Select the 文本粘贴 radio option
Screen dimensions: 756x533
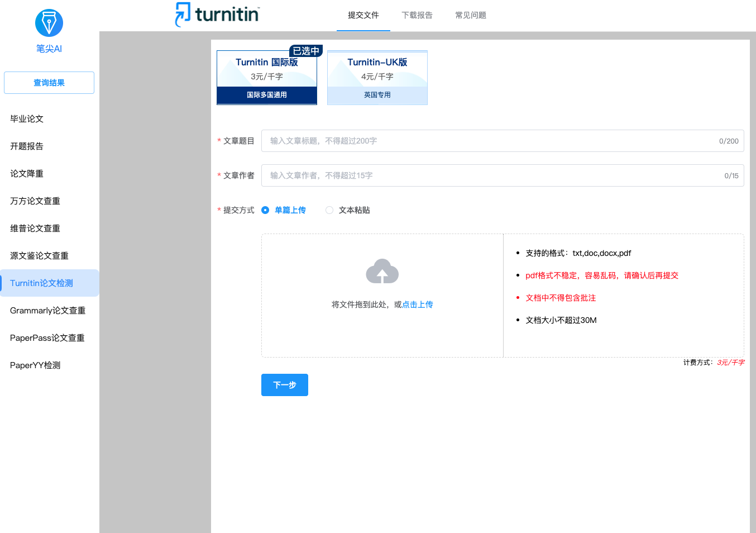tap(329, 210)
